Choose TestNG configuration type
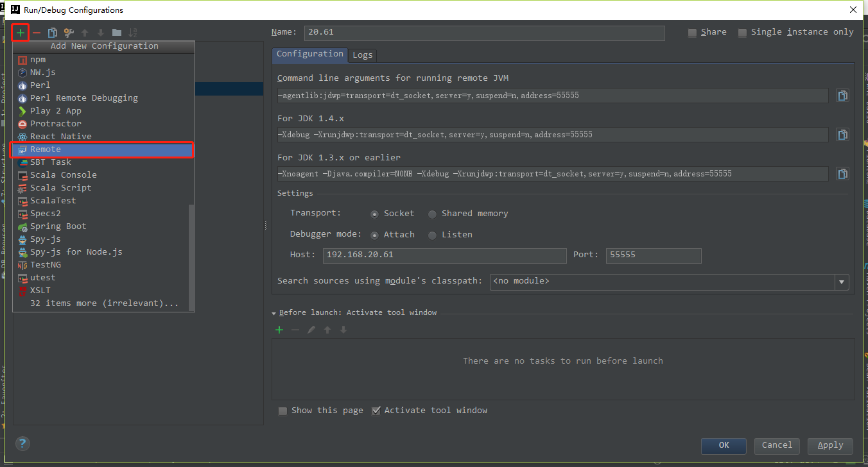Screen dimensions: 868x467 pos(103,265)
